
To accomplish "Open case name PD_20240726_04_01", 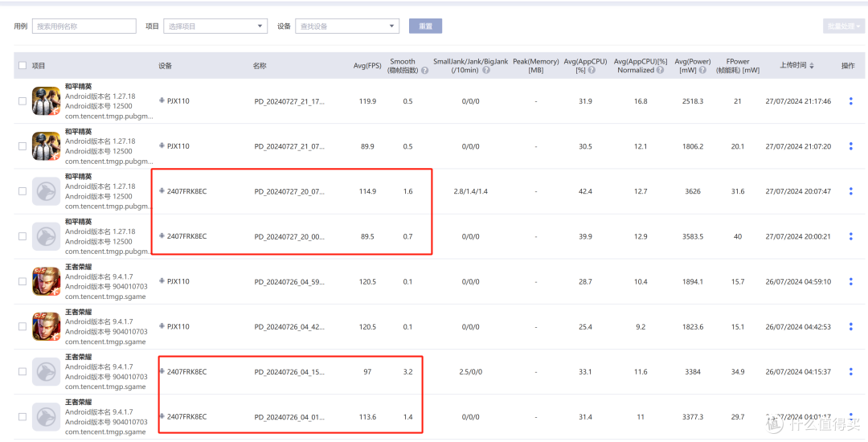I will [x=289, y=416].
